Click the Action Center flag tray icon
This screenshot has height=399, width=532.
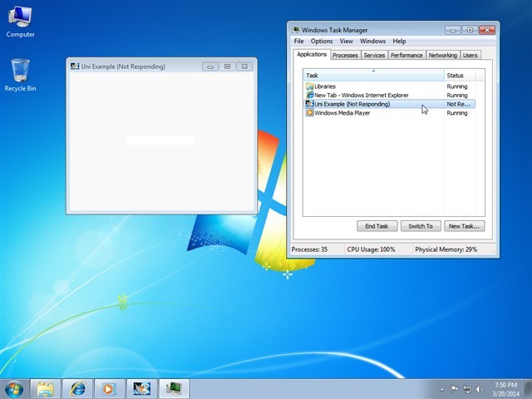454,389
